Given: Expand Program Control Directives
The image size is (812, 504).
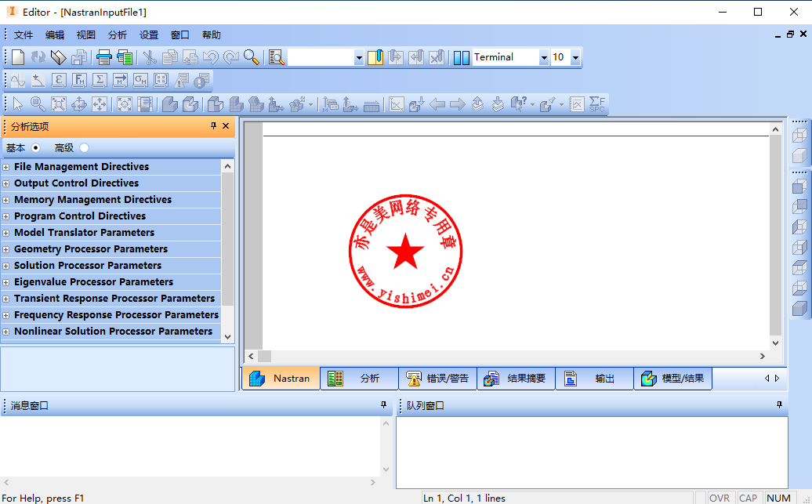Looking at the screenshot, I should (x=5, y=216).
